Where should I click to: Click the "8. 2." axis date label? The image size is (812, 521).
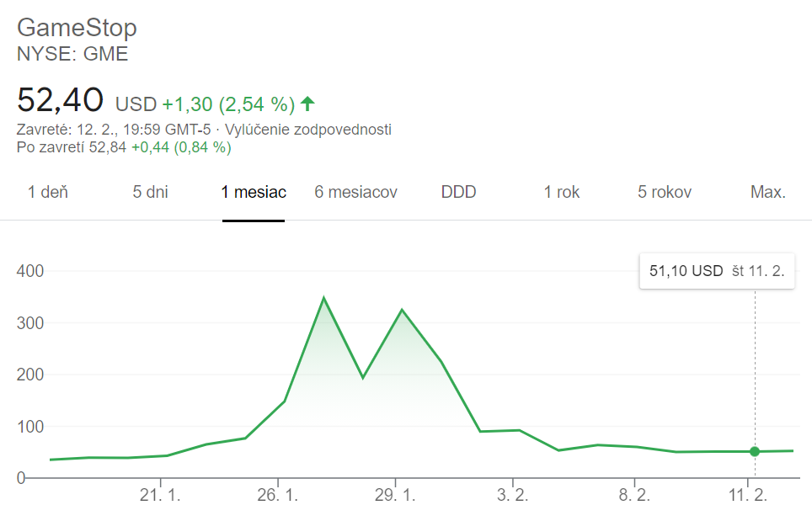point(634,495)
